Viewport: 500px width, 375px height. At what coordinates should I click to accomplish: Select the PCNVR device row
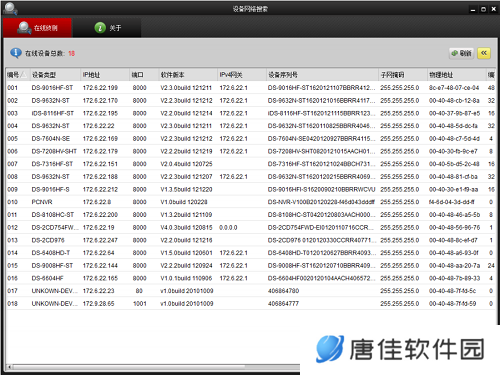(251, 202)
